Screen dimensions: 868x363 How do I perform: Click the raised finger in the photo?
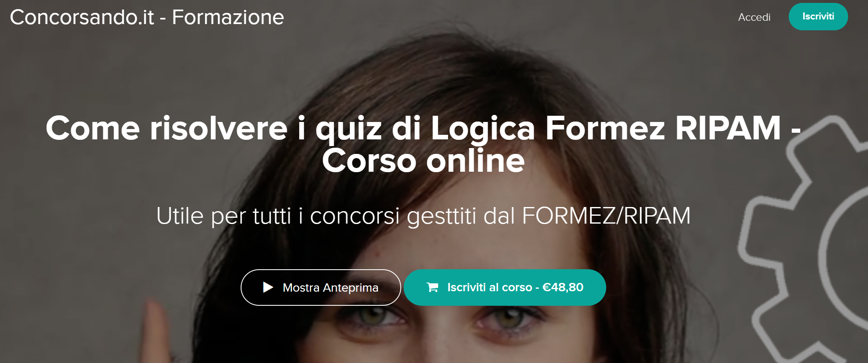coord(154,332)
